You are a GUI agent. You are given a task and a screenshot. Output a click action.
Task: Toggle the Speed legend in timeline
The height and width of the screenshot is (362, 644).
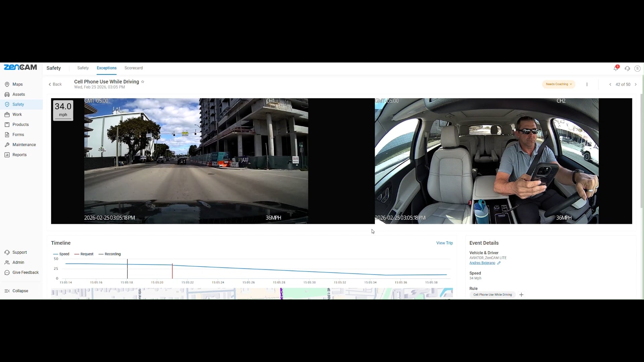pyautogui.click(x=61, y=254)
